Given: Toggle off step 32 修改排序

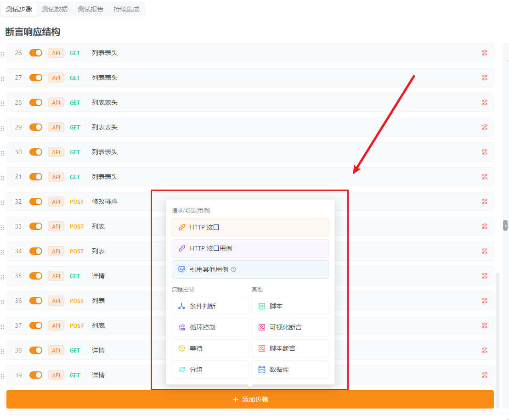Looking at the screenshot, I should pyautogui.click(x=35, y=201).
